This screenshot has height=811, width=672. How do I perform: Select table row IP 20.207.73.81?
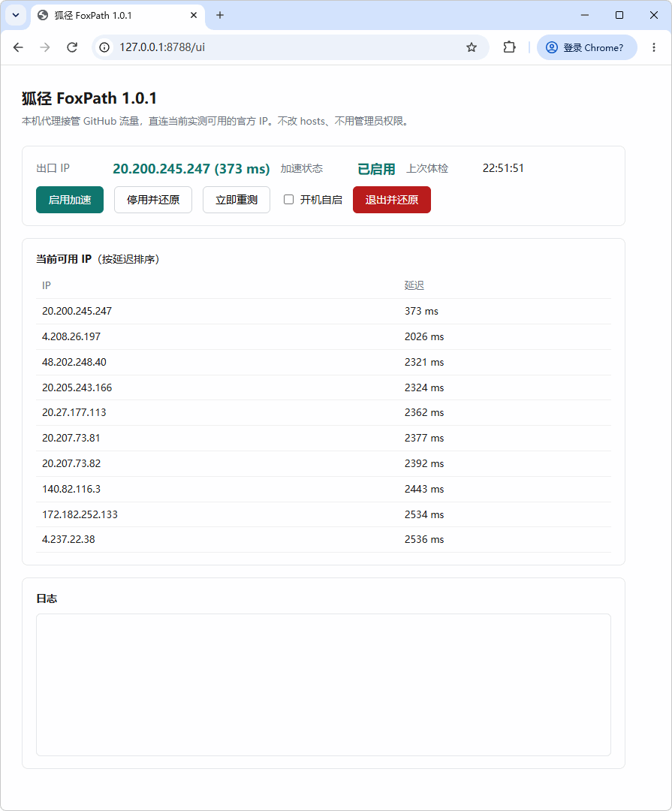click(x=324, y=438)
